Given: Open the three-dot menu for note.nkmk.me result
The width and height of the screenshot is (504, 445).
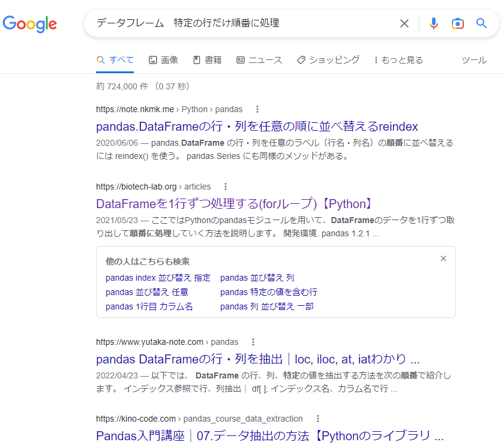Looking at the screenshot, I should click(x=257, y=109).
